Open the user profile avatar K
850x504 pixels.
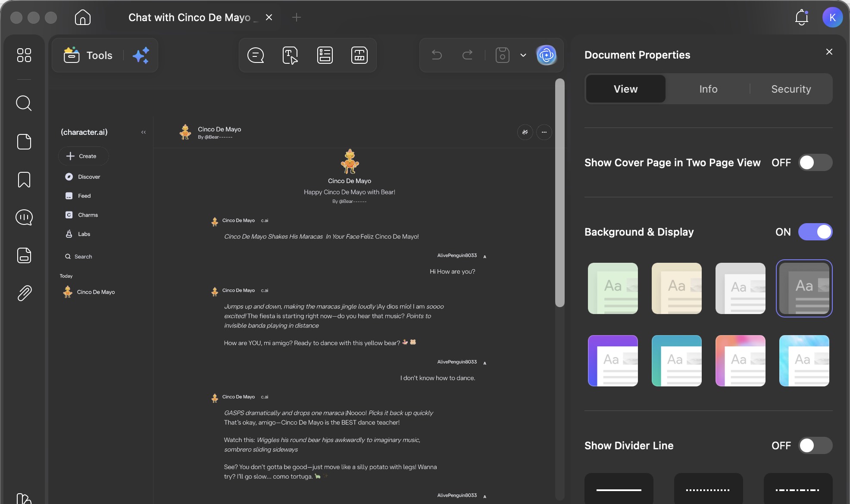pos(832,17)
